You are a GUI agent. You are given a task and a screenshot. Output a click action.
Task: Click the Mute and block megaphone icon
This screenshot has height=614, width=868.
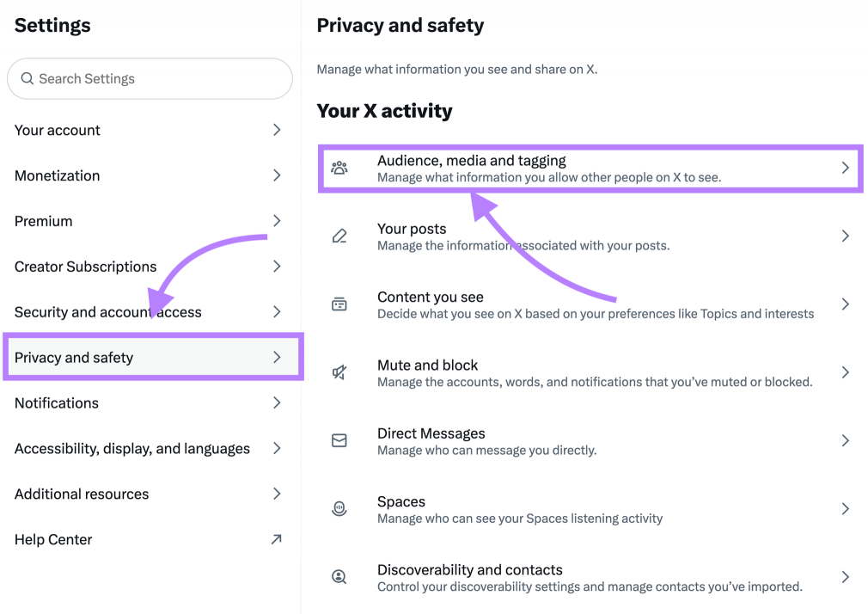[x=339, y=372]
